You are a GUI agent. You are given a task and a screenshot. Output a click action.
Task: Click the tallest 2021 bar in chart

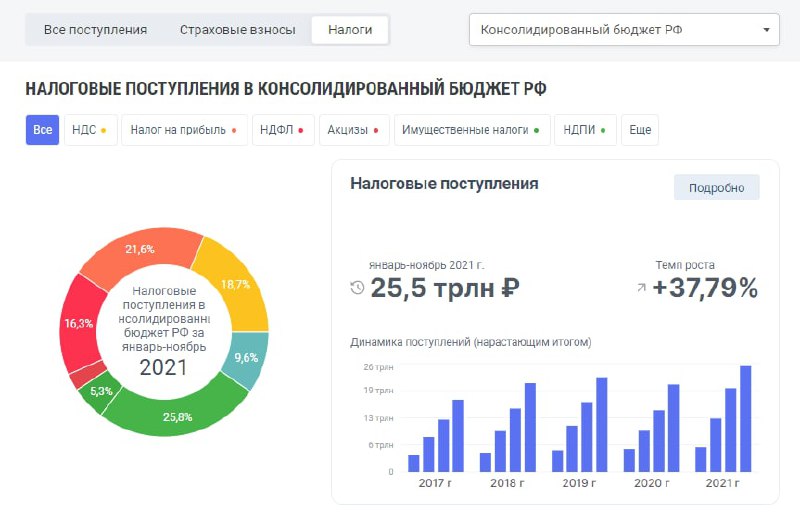745,418
